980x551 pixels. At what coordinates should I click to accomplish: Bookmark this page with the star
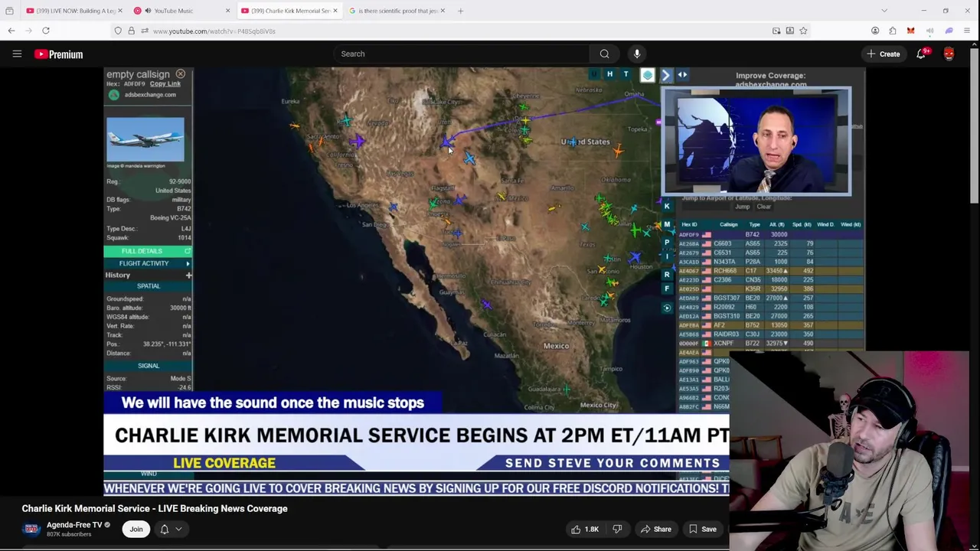pyautogui.click(x=803, y=31)
